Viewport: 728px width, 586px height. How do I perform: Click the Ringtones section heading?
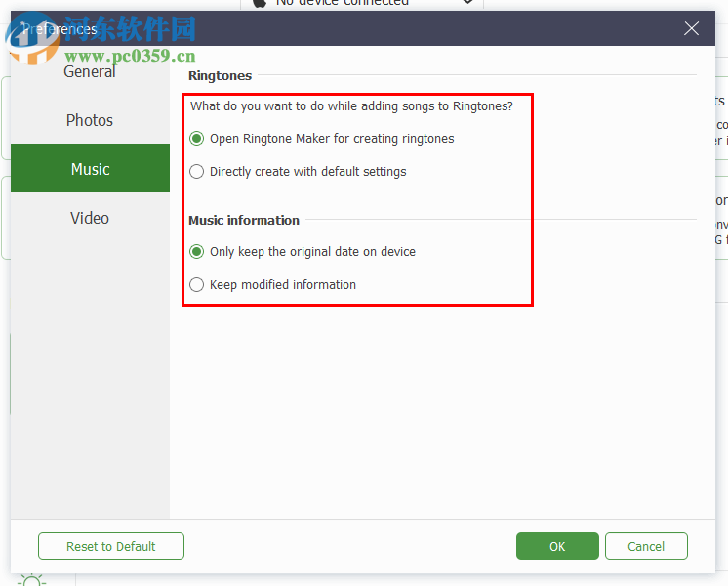(221, 76)
